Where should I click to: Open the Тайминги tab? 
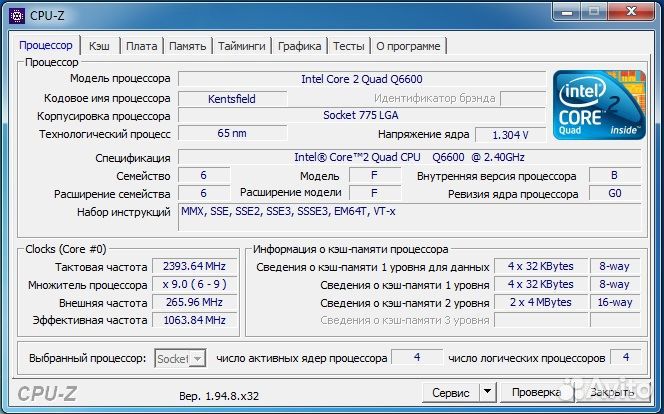pos(242,46)
